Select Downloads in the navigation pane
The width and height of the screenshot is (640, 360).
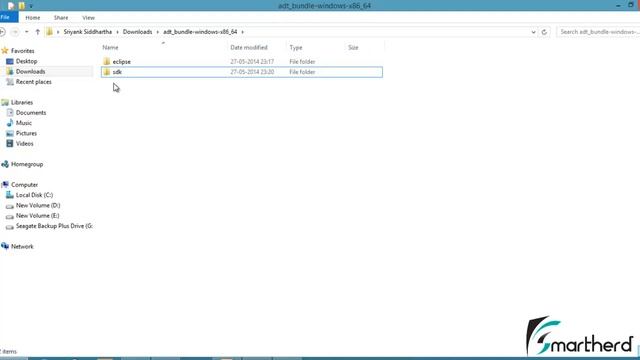tap(30, 71)
